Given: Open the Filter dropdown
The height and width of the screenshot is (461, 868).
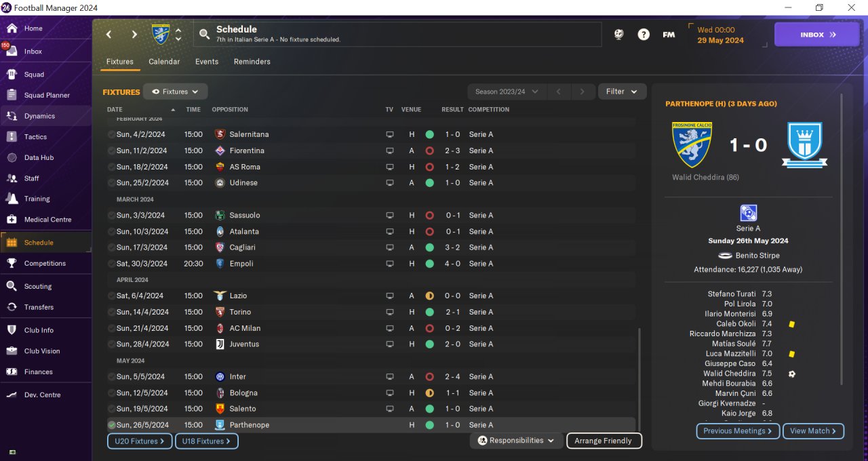Looking at the screenshot, I should pos(622,92).
